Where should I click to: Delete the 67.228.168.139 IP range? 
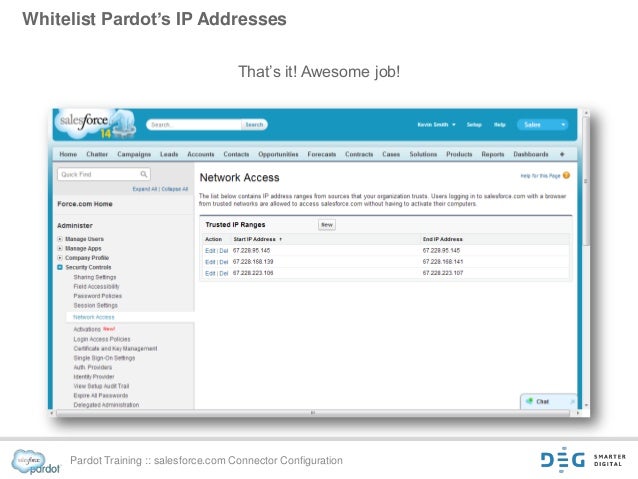click(224, 262)
